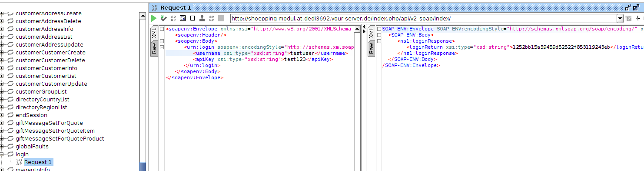644x171 pixels.
Task: Expand the endSession tree node
Action: (x=2, y=115)
